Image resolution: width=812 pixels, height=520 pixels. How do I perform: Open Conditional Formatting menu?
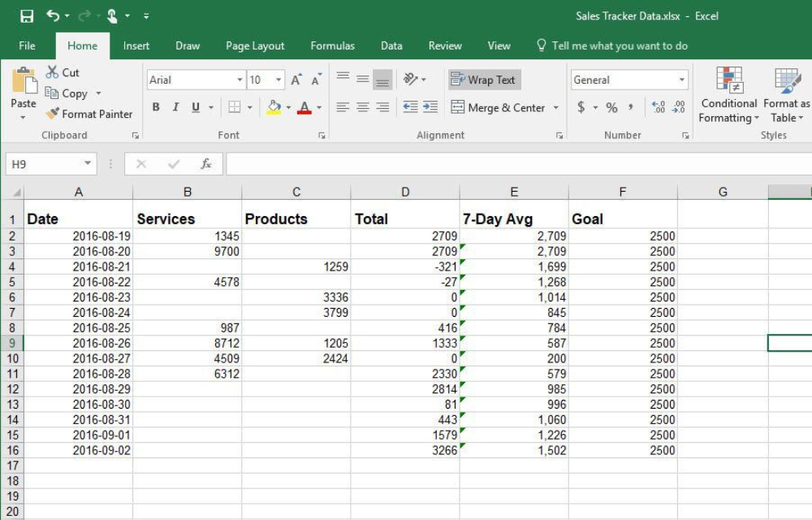tap(729, 97)
